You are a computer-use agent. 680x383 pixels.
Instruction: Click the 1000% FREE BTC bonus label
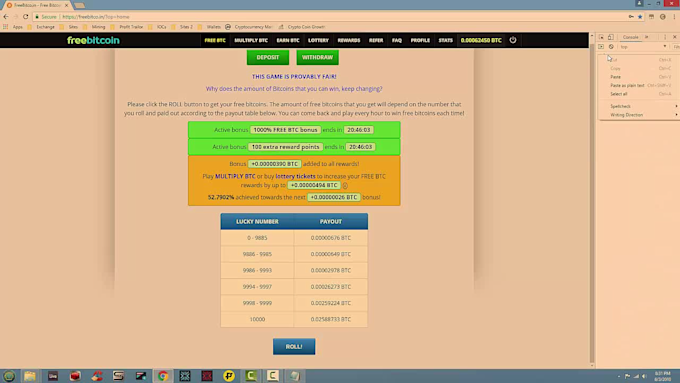pos(285,130)
